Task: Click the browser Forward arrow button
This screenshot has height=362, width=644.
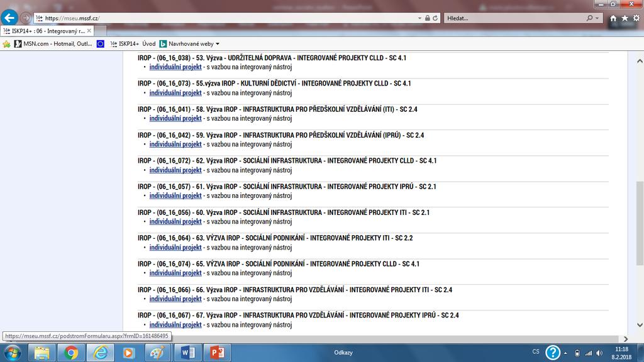Action: pyautogui.click(x=25, y=18)
